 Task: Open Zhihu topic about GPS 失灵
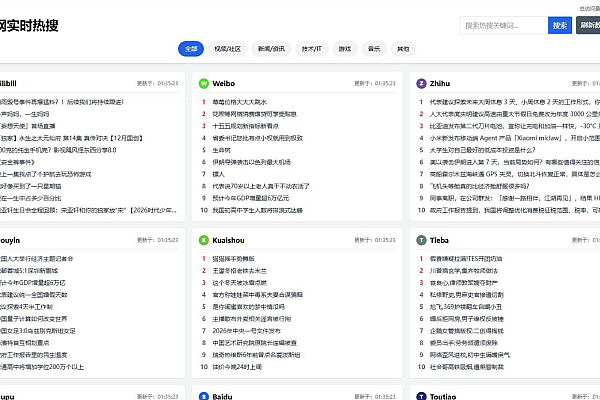tap(515, 174)
